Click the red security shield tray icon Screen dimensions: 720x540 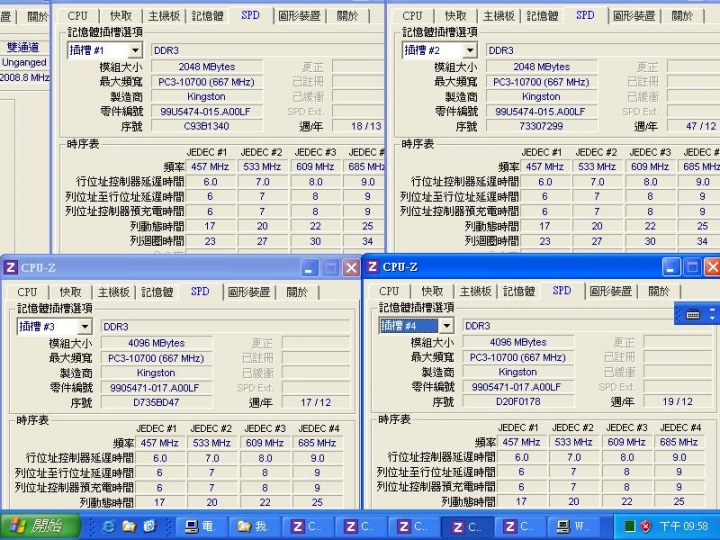click(x=645, y=526)
